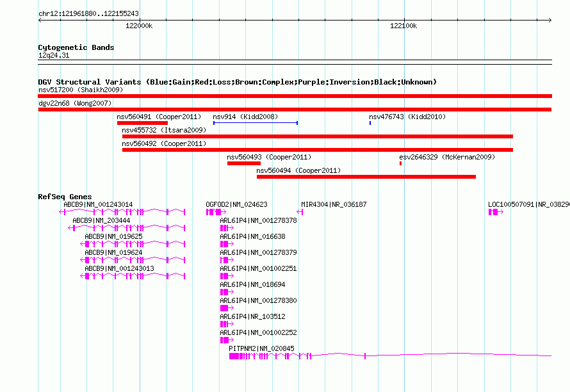Click the ARL6IP4|NR_103512 gene glyph
This screenshot has width=570, height=392.
[x=227, y=324]
